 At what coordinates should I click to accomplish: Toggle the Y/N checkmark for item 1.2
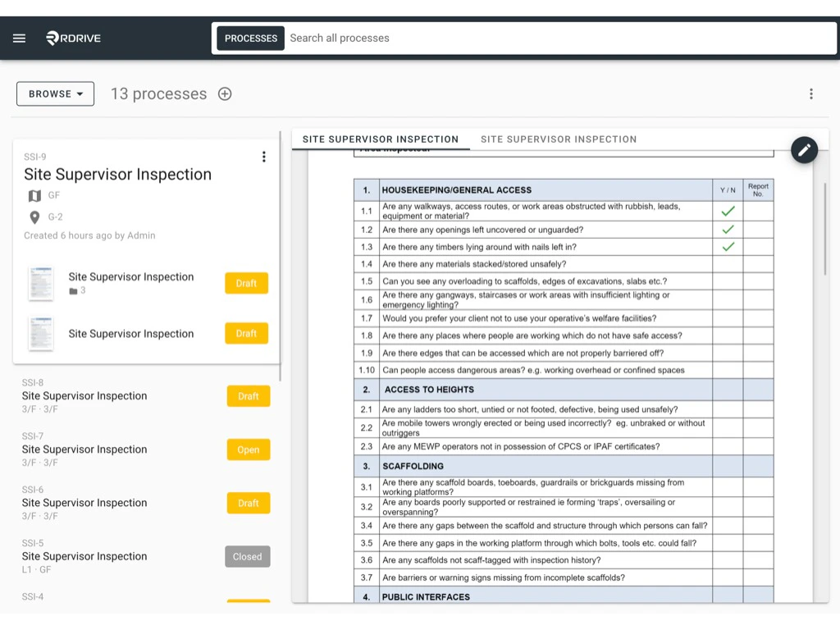point(728,230)
